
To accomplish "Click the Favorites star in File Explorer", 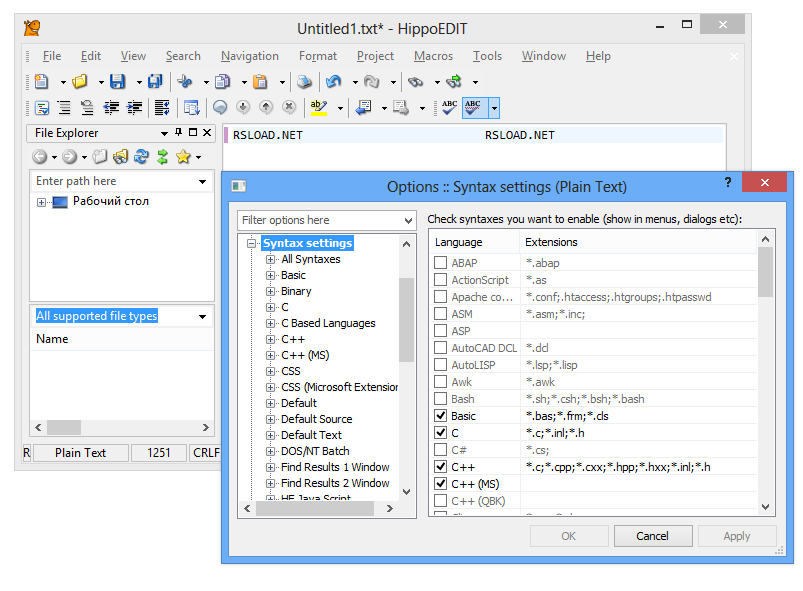I will coord(182,157).
